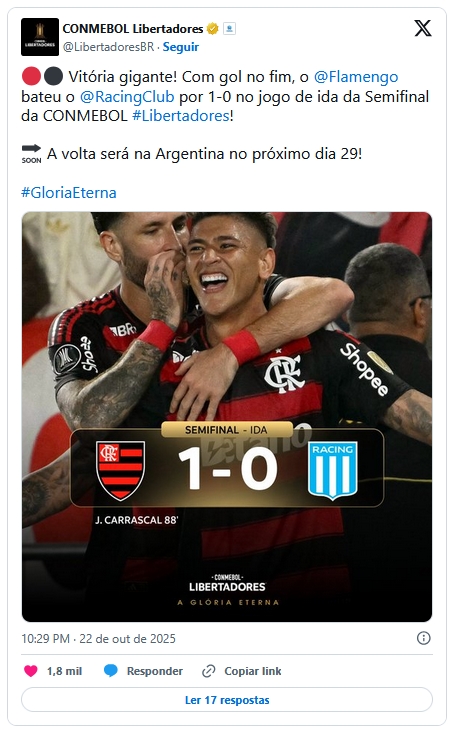The image size is (457, 732).
Task: Open the @RacingClub mention
Action: point(127,97)
